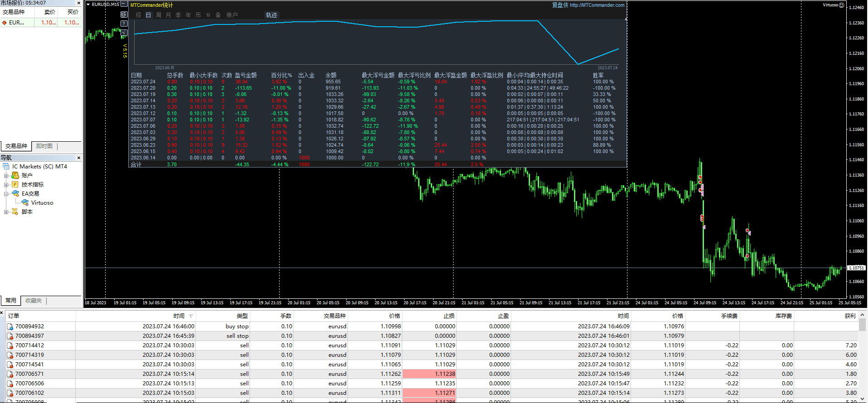
Task: Click the 账户 accounts icon in navigator
Action: (15, 176)
